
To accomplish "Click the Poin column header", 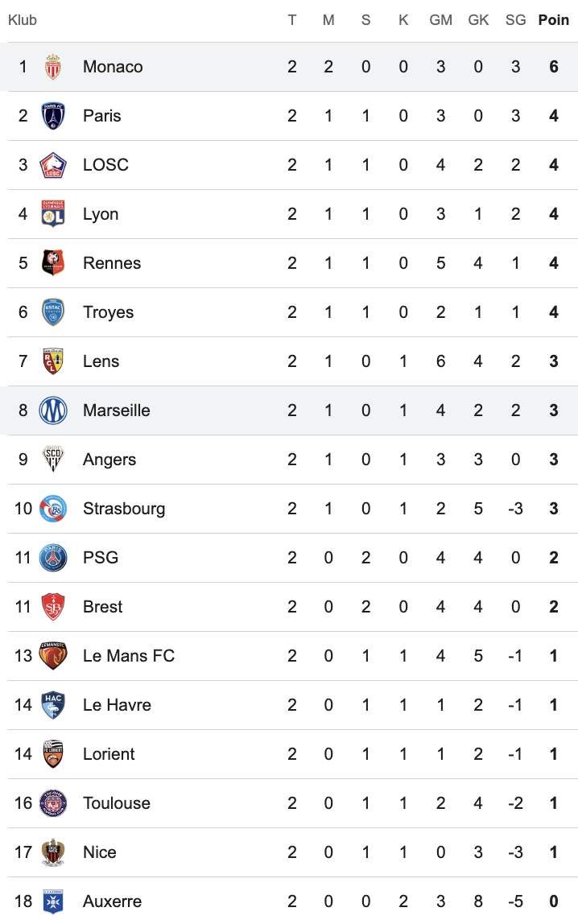I will [x=554, y=20].
